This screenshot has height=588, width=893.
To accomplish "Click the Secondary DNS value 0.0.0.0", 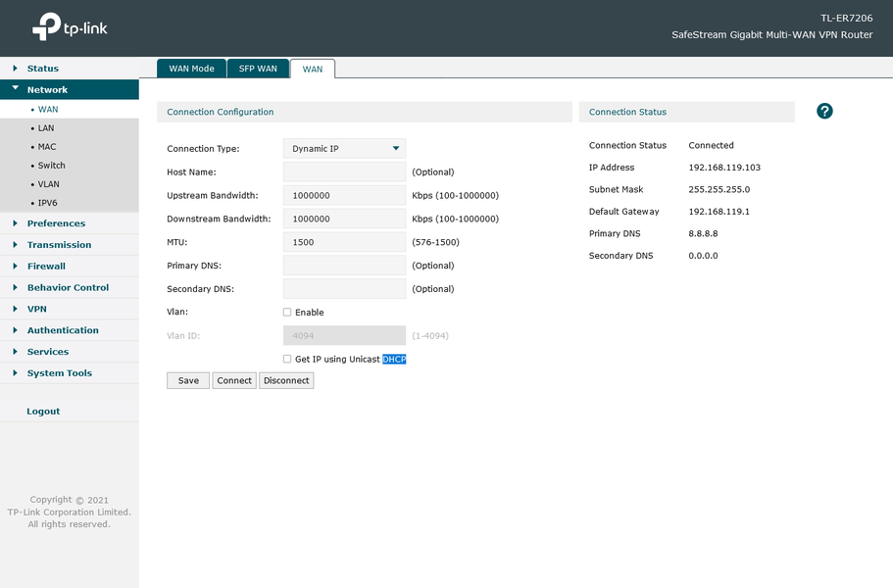I will [x=703, y=256].
